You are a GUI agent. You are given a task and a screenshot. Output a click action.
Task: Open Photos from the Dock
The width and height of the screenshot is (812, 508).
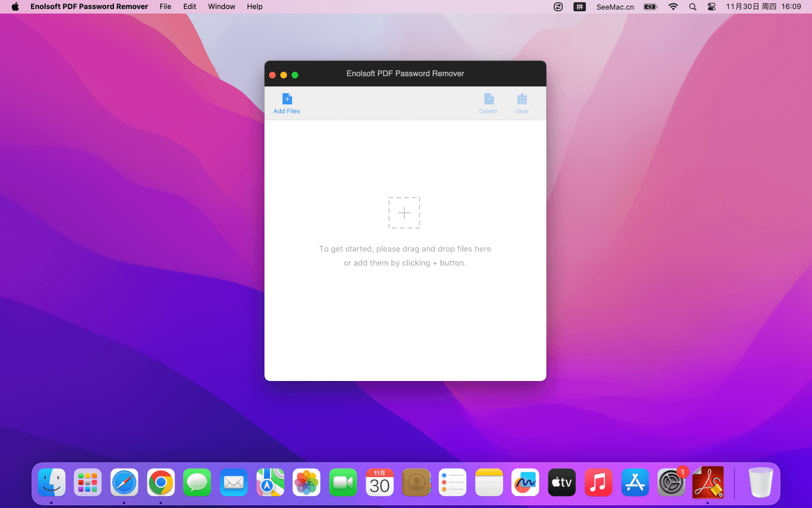click(x=307, y=483)
